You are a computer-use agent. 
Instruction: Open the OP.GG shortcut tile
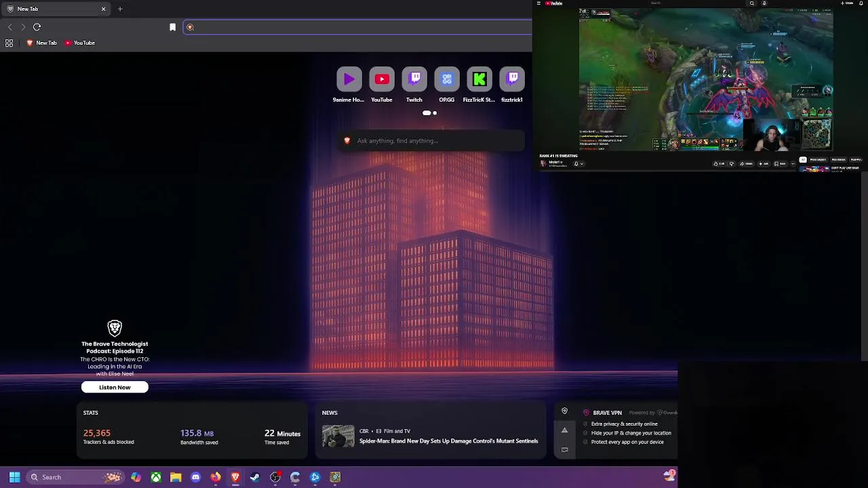[x=447, y=79]
